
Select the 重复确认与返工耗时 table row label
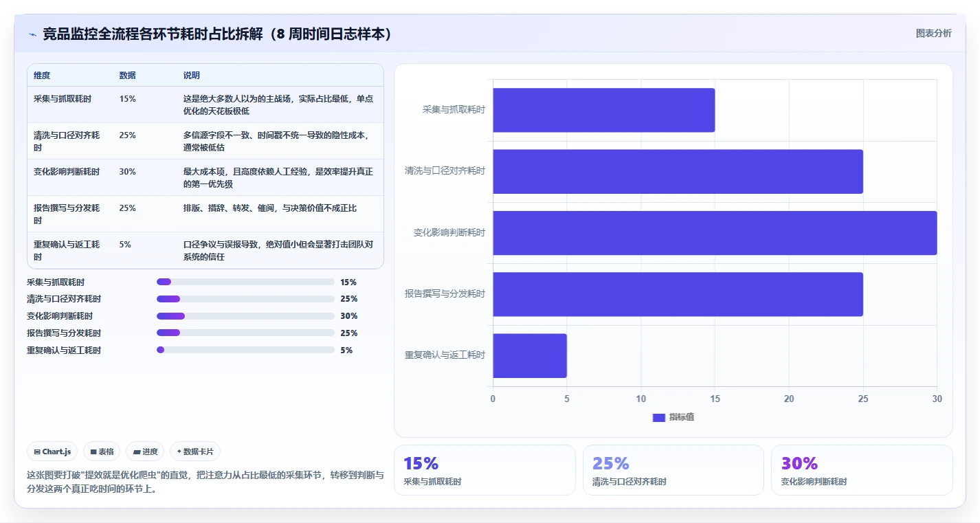pyautogui.click(x=67, y=251)
